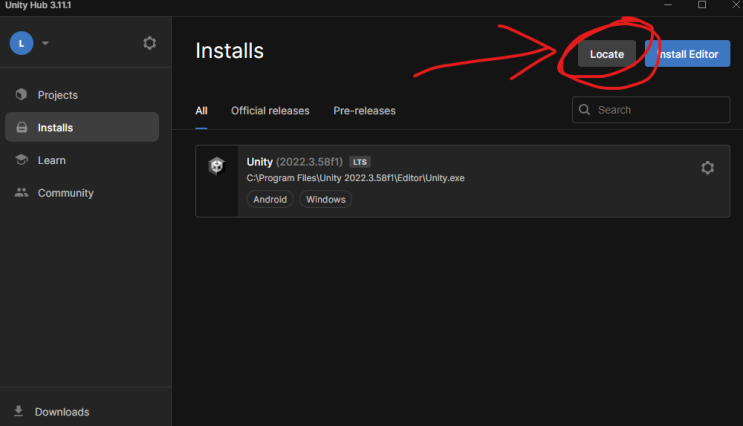Click the Unity.exe install path
Screen dimensions: 743x426
click(x=355, y=178)
